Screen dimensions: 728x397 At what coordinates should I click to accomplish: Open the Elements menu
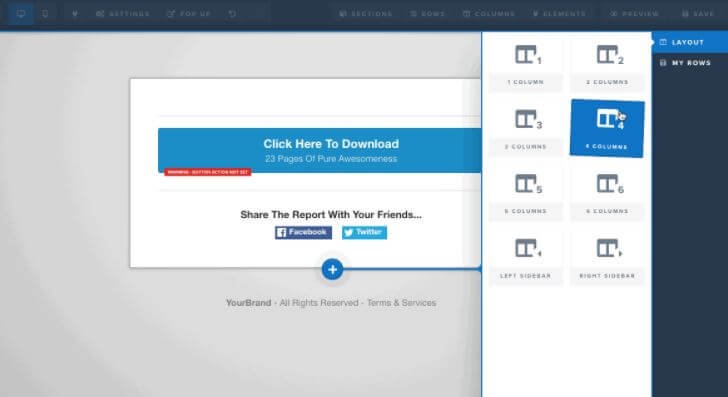[559, 14]
